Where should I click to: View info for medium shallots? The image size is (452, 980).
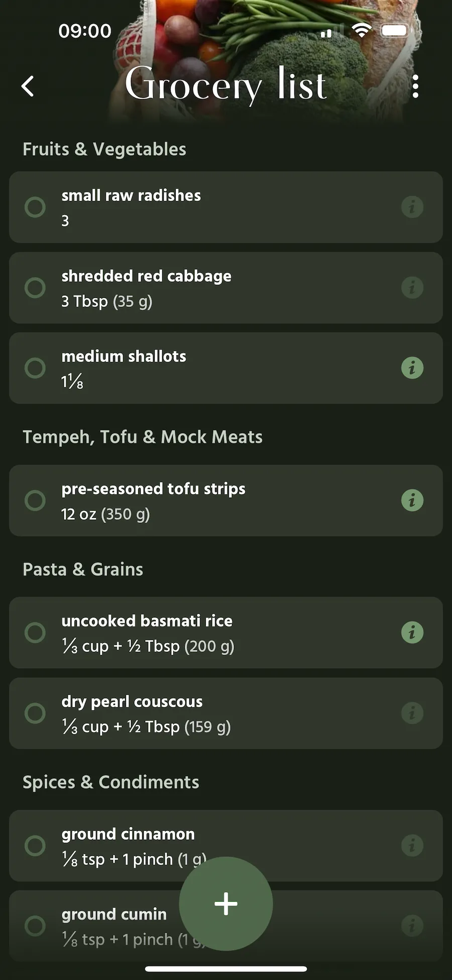pyautogui.click(x=412, y=368)
